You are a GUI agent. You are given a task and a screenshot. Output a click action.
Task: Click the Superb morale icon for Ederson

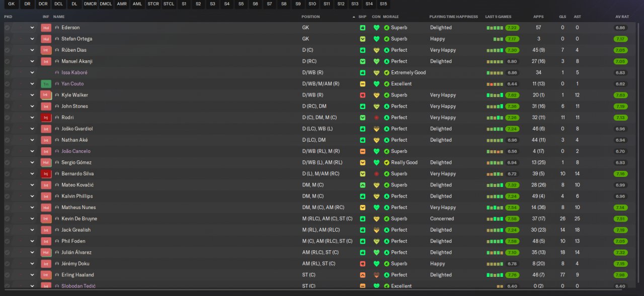click(x=386, y=28)
